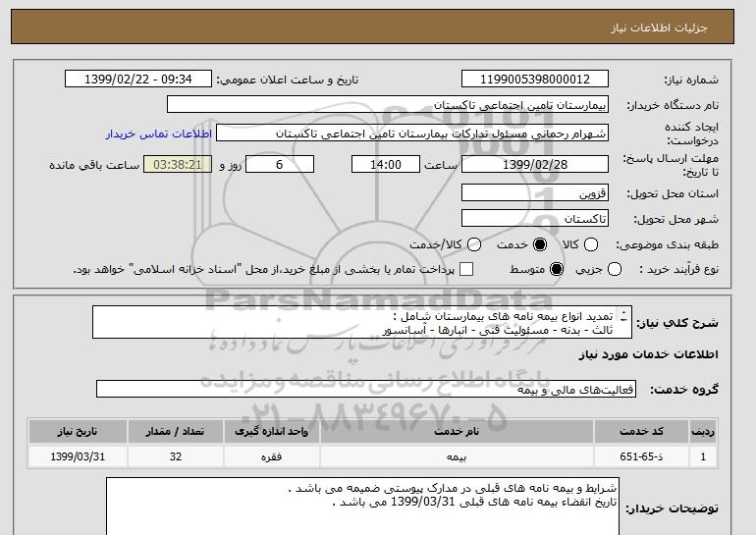Click the ساعت field showing 14:00
The height and width of the screenshot is (535, 756).
[386, 164]
